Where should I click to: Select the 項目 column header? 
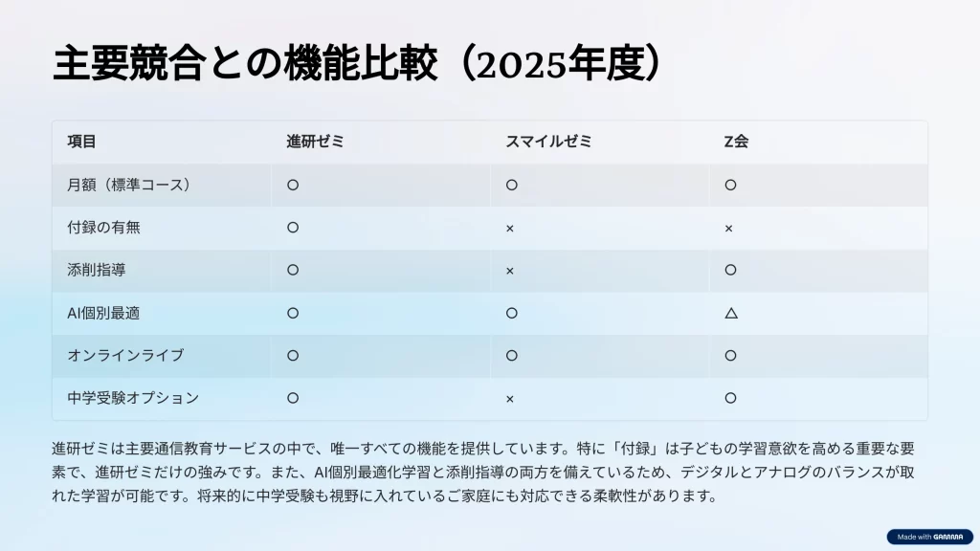pyautogui.click(x=81, y=142)
